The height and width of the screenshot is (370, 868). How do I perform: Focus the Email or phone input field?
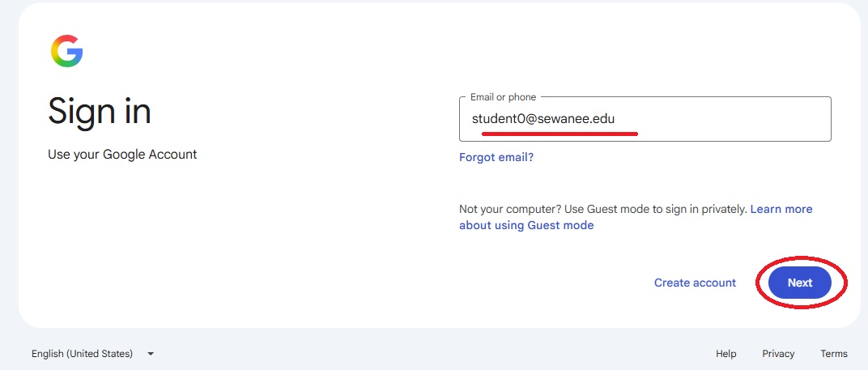pyautogui.click(x=645, y=119)
